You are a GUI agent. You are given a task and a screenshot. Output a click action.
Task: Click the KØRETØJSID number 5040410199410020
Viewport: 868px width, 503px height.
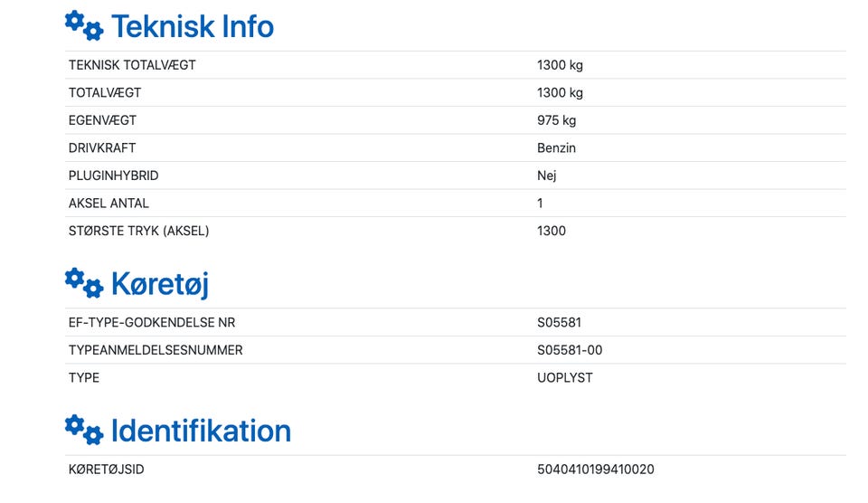pyautogui.click(x=596, y=470)
